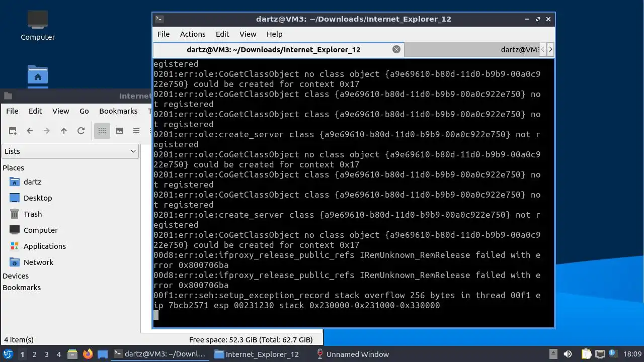
Task: Switch to compact list view
Action: (136, 131)
